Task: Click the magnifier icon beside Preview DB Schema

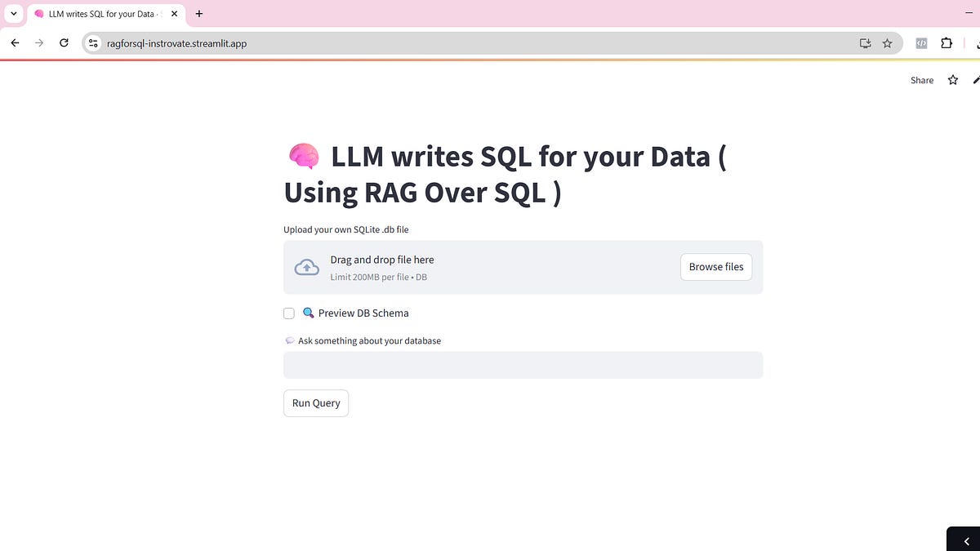Action: [309, 313]
